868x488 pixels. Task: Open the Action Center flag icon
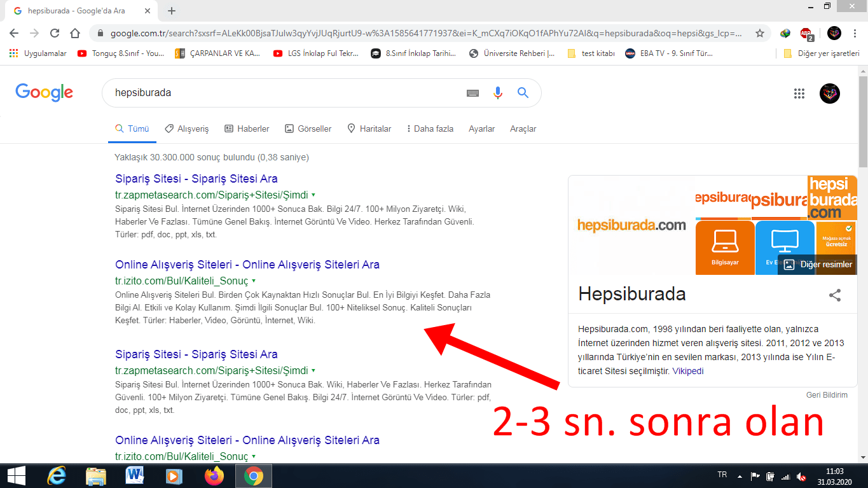755,477
